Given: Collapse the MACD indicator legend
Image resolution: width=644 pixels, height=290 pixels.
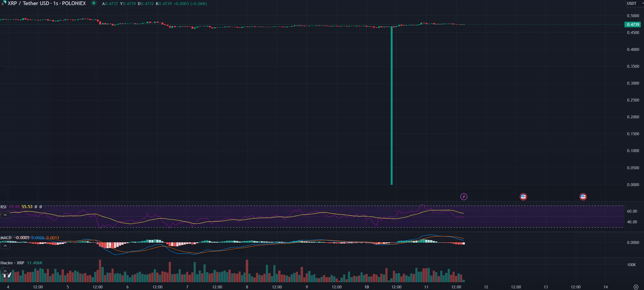Looking at the screenshot, I should [x=5, y=246].
